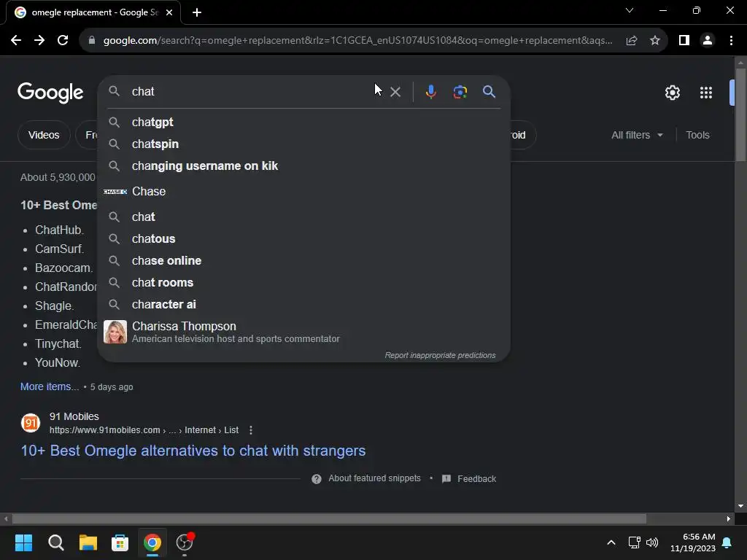Expand the All filters dropdown
Image resolution: width=747 pixels, height=560 pixels.
pyautogui.click(x=637, y=135)
